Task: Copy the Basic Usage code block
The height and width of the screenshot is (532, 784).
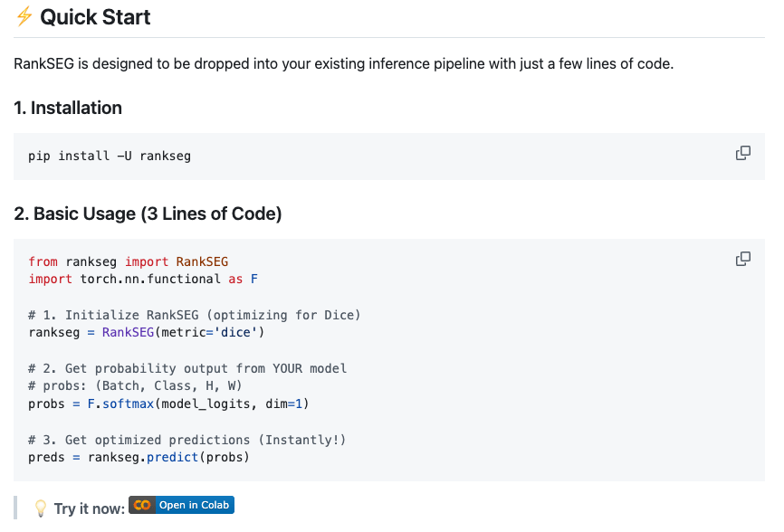Action: (x=743, y=259)
